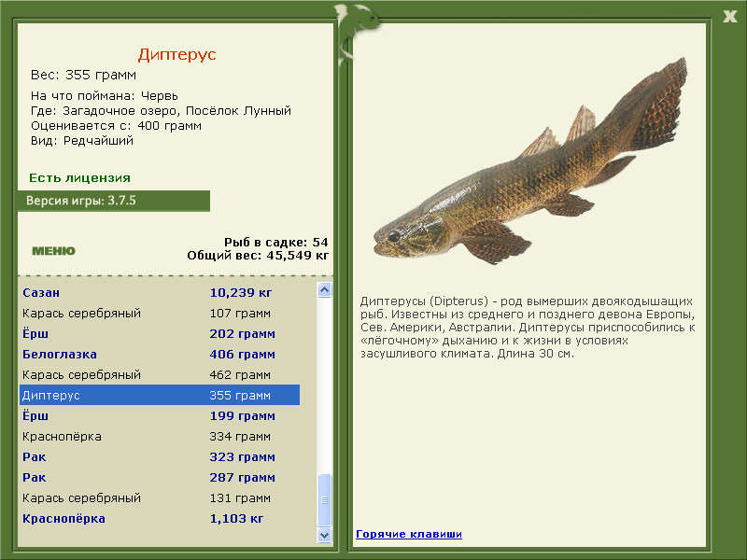The width and height of the screenshot is (747, 560).
Task: Select Ёрш 202 грамм row
Action: coord(160,334)
